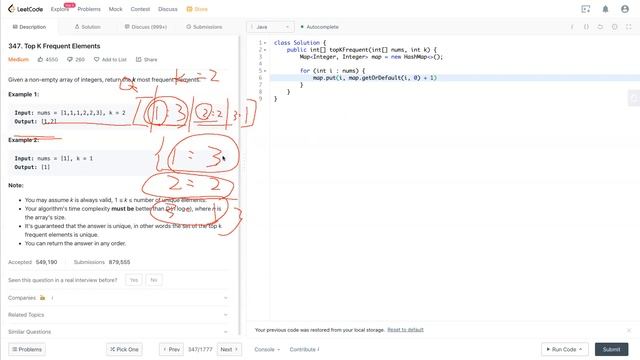Click the Accepted count 549,190
The width and height of the screenshot is (640, 360).
(47, 262)
